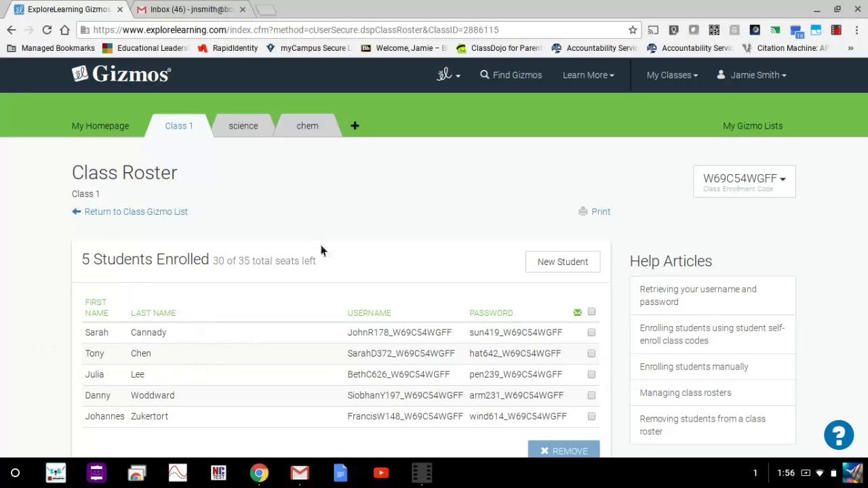Open the film strip app on shelf

click(x=422, y=473)
